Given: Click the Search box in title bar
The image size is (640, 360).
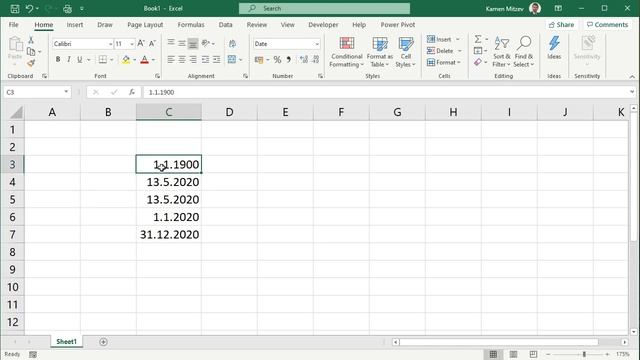Looking at the screenshot, I should point(324,8).
